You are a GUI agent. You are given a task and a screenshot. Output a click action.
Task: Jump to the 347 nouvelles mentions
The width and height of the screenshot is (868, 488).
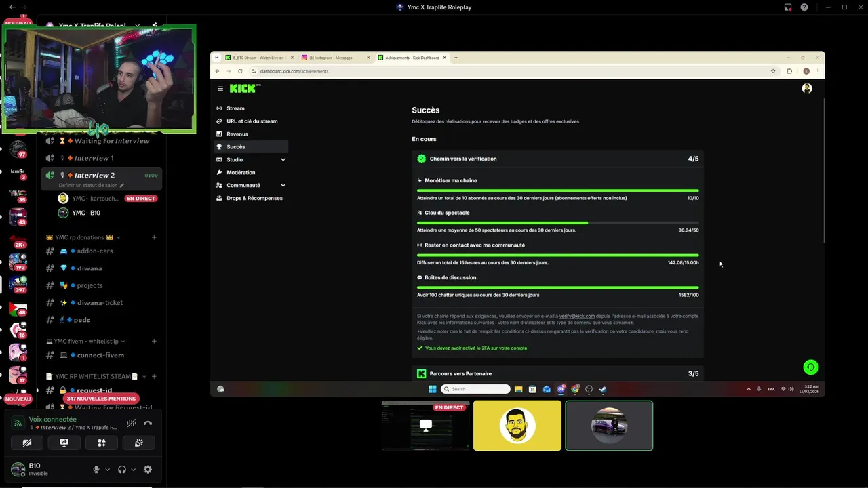coord(101,399)
